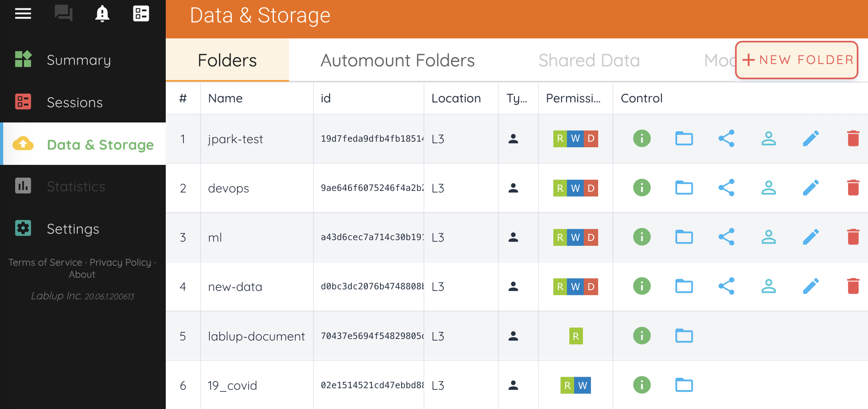Open devops user permissions person icon
This screenshot has height=409, width=868.
[x=769, y=188]
